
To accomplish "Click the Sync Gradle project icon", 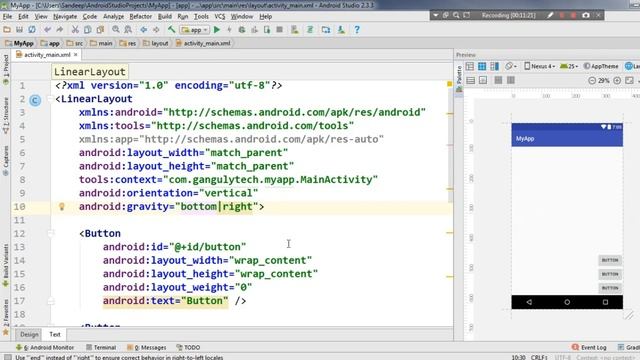I will pos(310,29).
